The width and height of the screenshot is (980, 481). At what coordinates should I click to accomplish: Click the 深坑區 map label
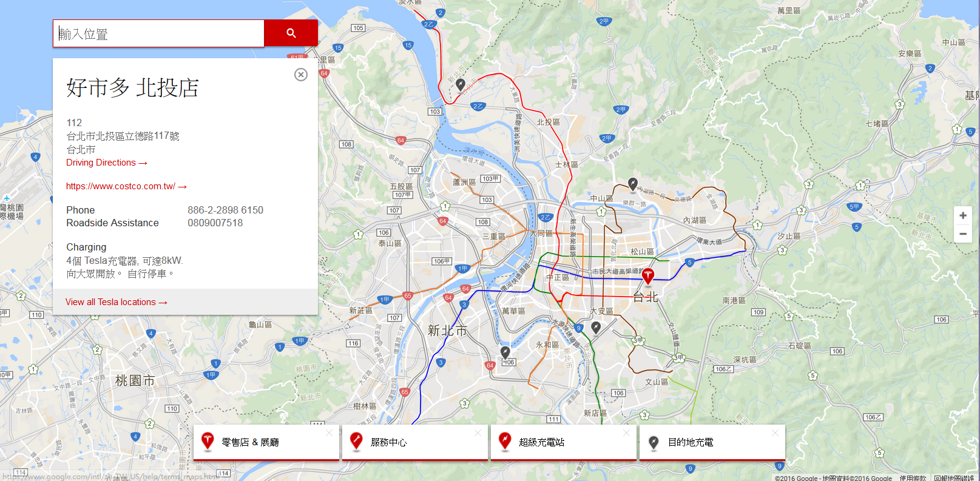click(745, 360)
